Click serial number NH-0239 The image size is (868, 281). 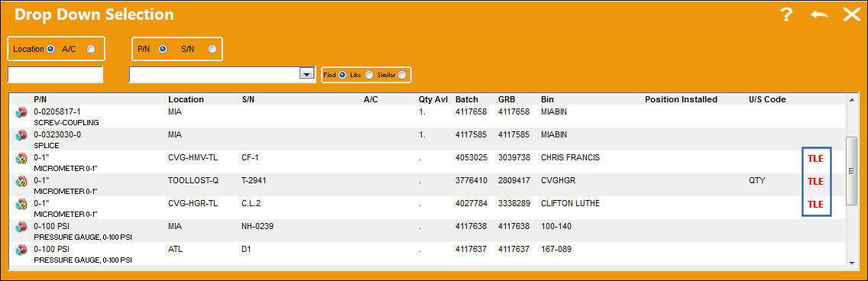point(257,226)
